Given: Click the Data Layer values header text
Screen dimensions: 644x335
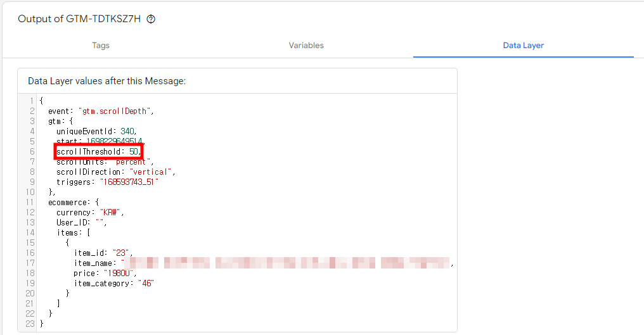Looking at the screenshot, I should click(x=106, y=81).
